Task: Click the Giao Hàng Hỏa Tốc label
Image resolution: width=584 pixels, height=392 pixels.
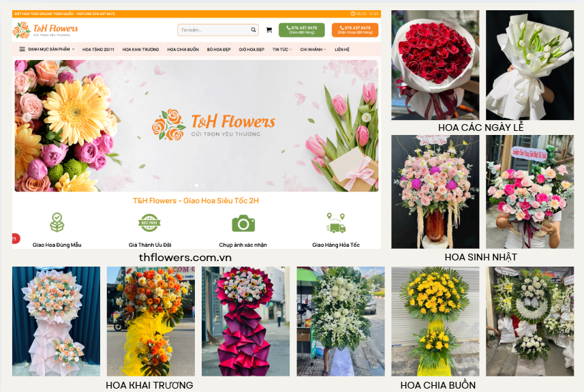Action: pyautogui.click(x=336, y=245)
